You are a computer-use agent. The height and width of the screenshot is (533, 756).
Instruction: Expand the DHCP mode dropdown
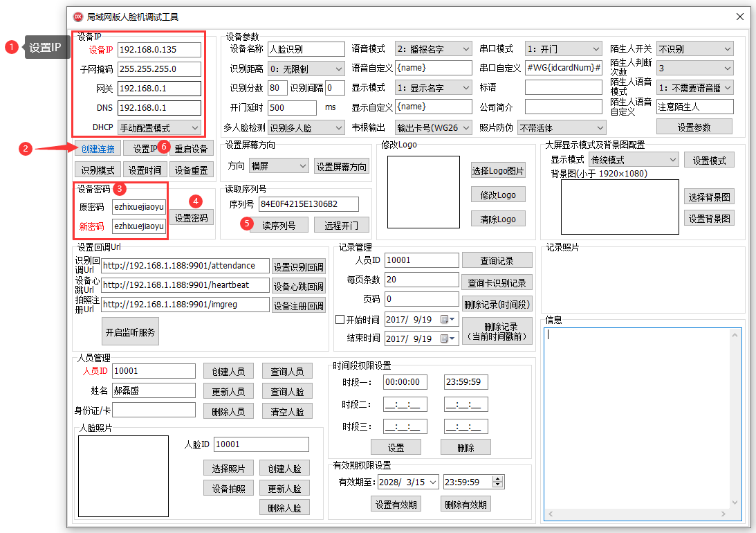pos(194,127)
